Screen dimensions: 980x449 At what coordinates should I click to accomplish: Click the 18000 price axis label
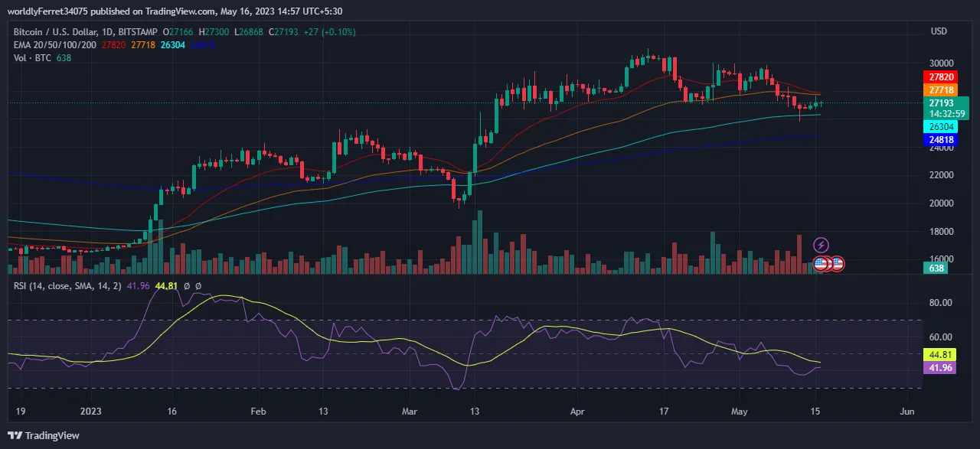(x=941, y=232)
